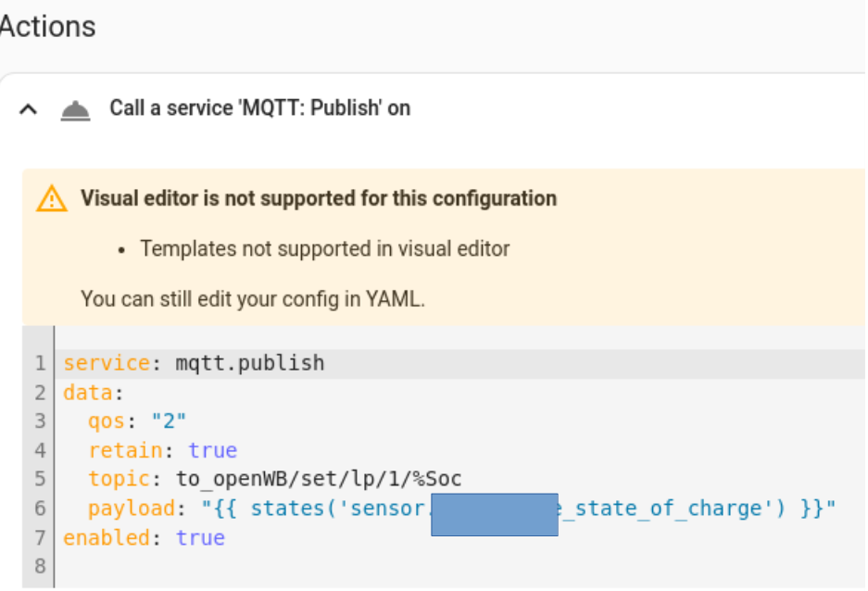Click the qos value "2"
The width and height of the screenshot is (868, 591).
(x=169, y=421)
